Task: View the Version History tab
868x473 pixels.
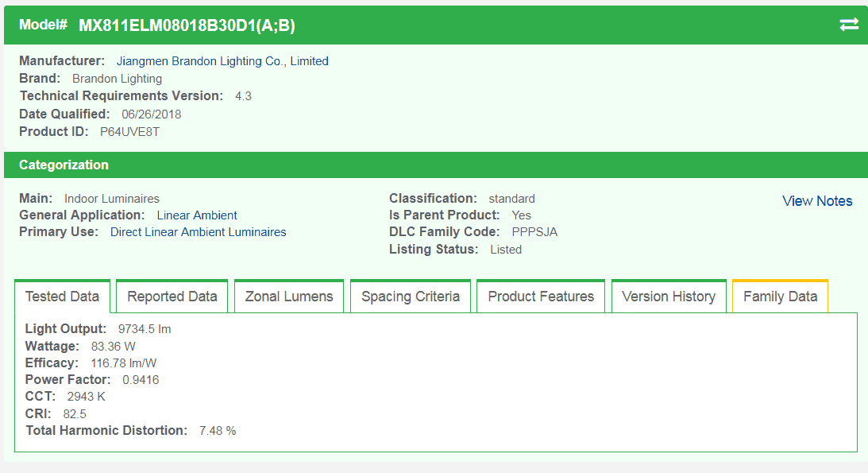Action: coord(669,297)
